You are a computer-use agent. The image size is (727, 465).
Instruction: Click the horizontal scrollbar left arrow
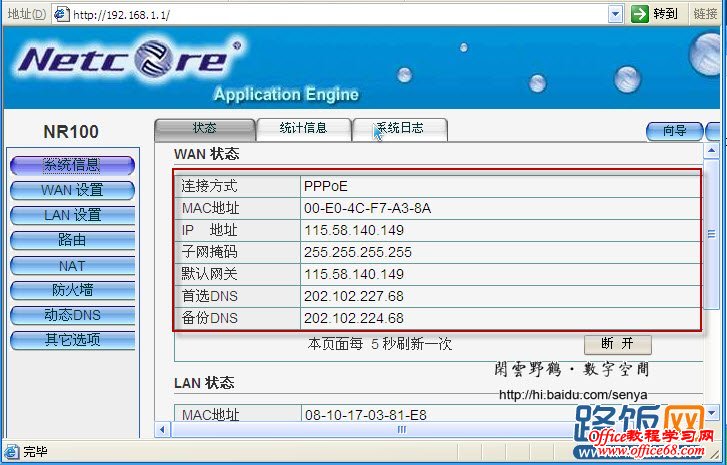162,429
